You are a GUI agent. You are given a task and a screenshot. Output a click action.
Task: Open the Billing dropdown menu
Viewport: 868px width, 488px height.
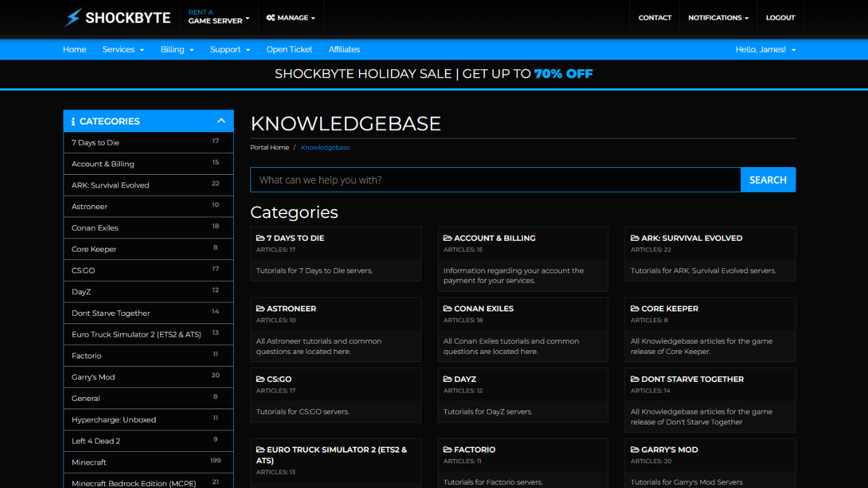(x=177, y=50)
